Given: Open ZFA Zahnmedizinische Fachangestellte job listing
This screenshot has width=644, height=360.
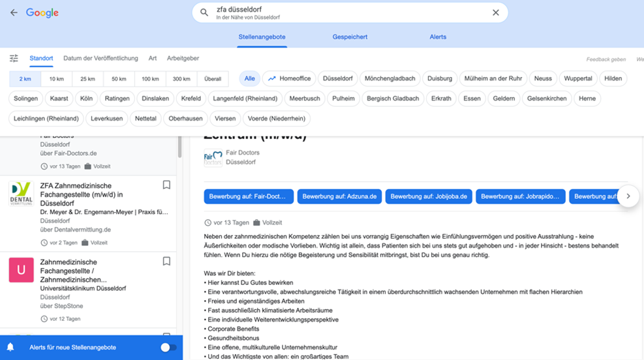Looking at the screenshot, I should (x=88, y=214).
